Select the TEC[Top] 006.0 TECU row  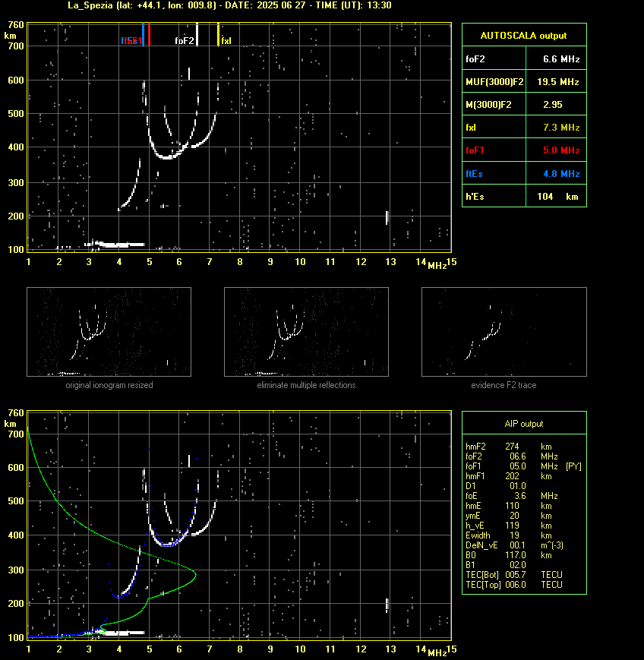coord(514,585)
